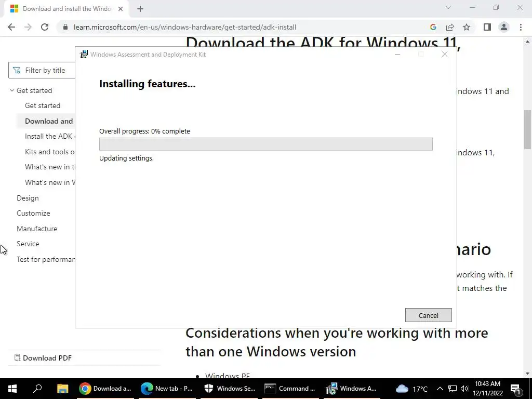Reload the page in Chrome
532x399 pixels.
coord(45,27)
